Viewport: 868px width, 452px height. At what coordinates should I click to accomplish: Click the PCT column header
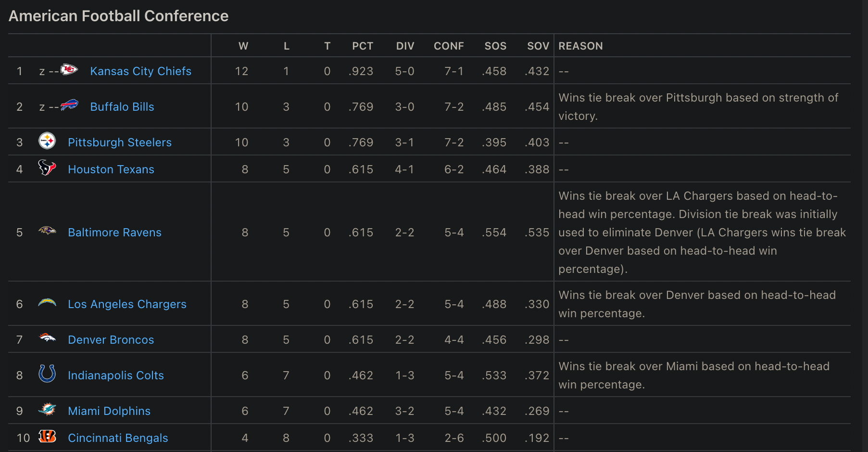click(362, 46)
